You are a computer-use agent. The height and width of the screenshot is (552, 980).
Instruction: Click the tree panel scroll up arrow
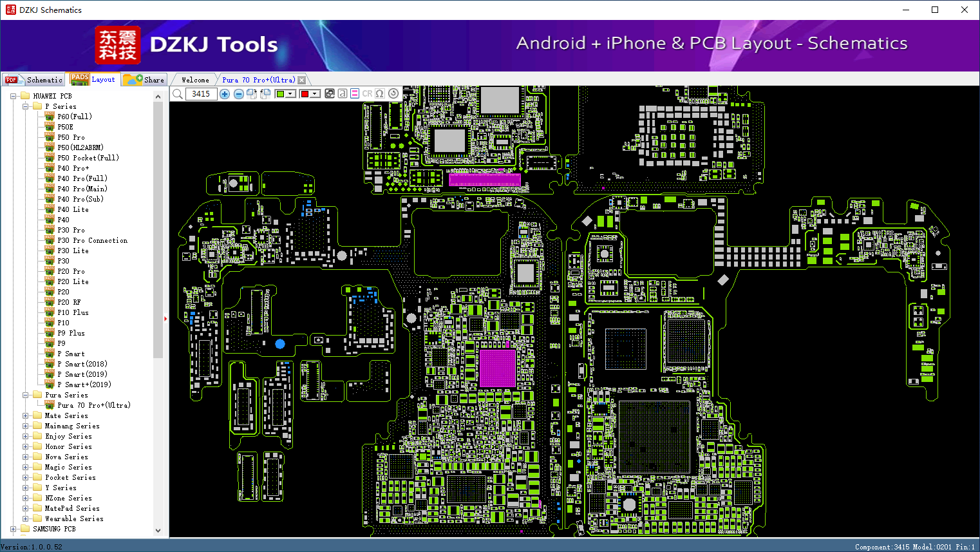click(158, 96)
